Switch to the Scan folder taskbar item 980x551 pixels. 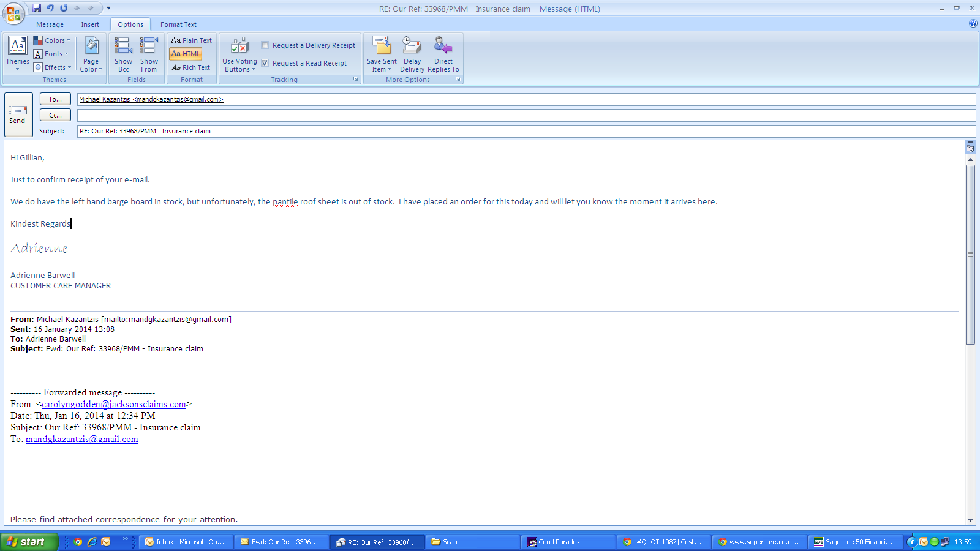(472, 542)
